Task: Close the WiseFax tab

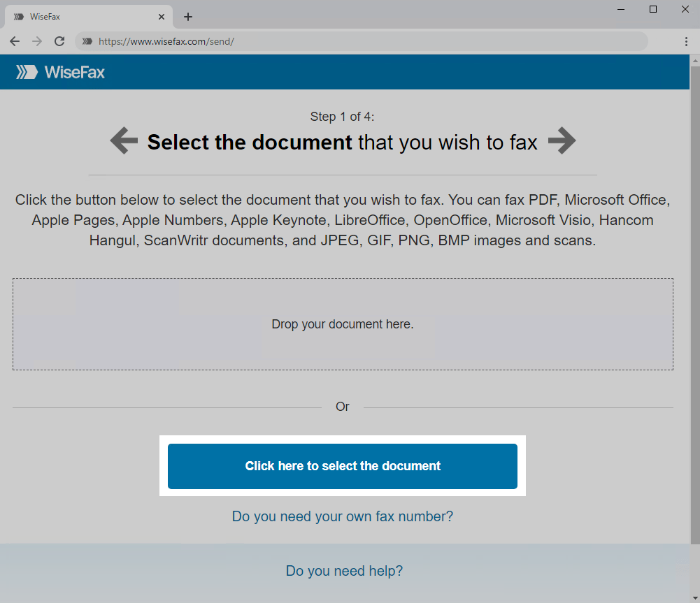Action: (162, 17)
